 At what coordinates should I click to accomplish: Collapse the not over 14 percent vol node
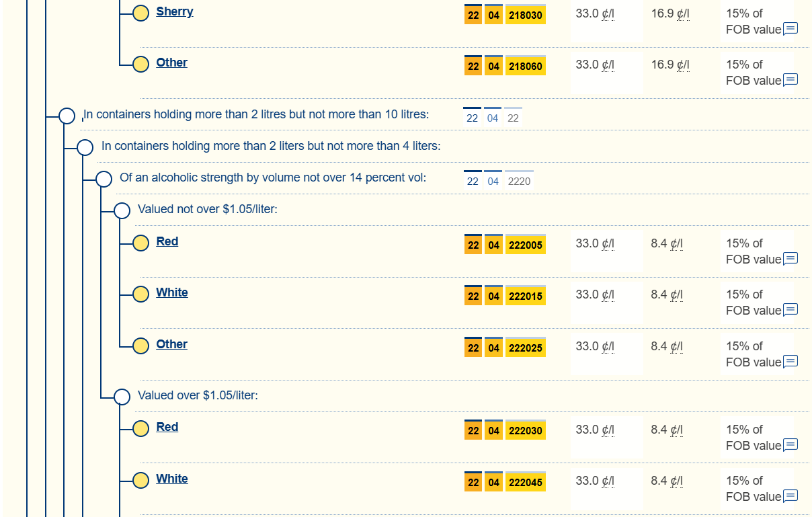point(104,179)
